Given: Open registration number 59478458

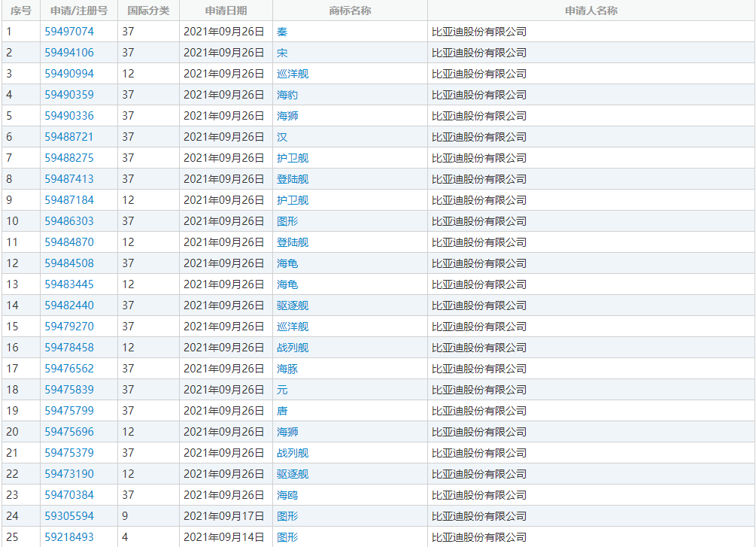Looking at the screenshot, I should pyautogui.click(x=69, y=348).
